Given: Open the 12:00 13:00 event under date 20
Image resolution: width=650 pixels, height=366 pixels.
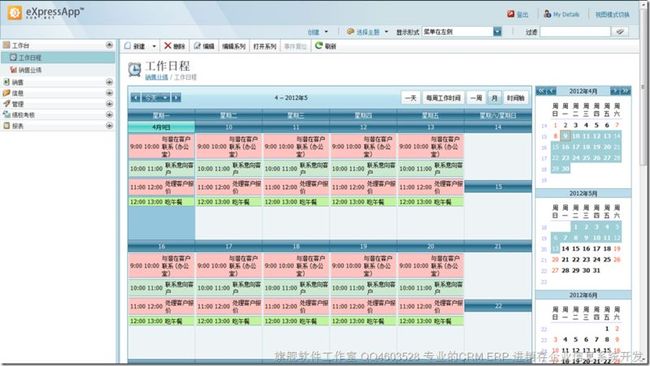Looking at the screenshot, I should [431, 321].
